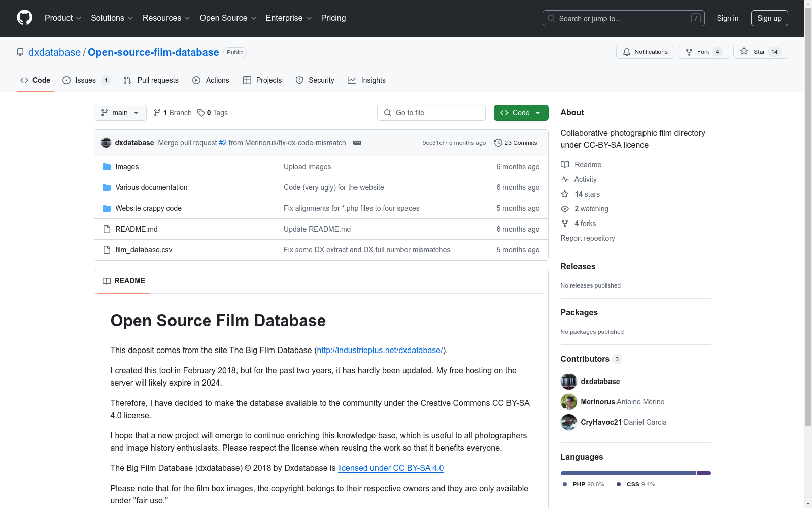Click the README book icon in About
The image size is (812, 508).
click(x=565, y=165)
